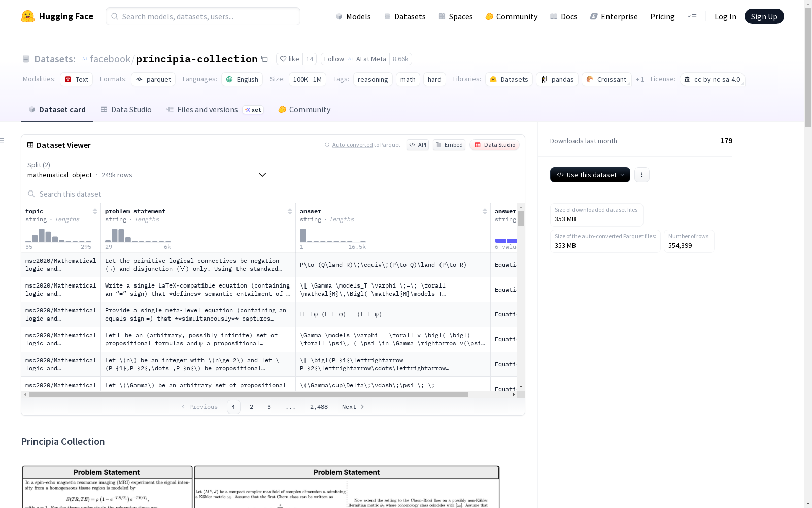Click the Text modality tag
812x508 pixels.
click(77, 79)
